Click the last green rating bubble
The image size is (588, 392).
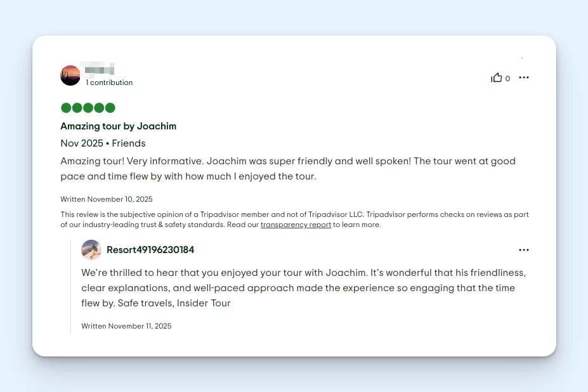(x=111, y=108)
